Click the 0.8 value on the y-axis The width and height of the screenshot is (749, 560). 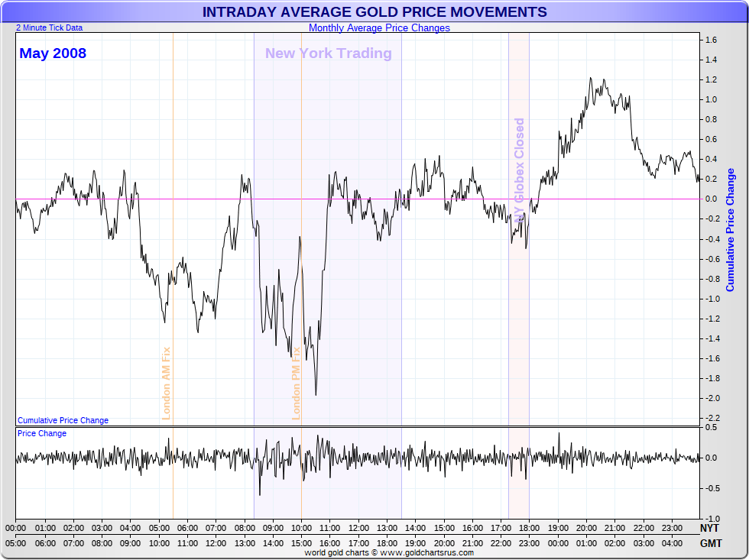[x=712, y=119]
